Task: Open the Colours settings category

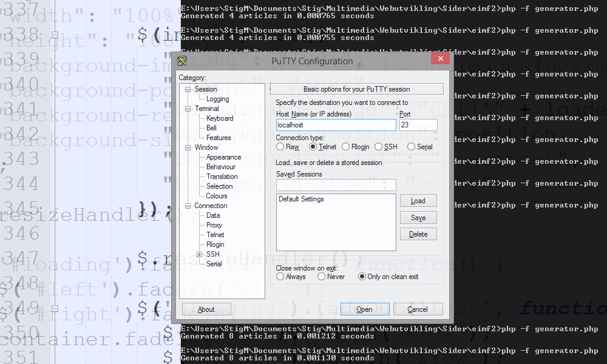Action: click(217, 196)
